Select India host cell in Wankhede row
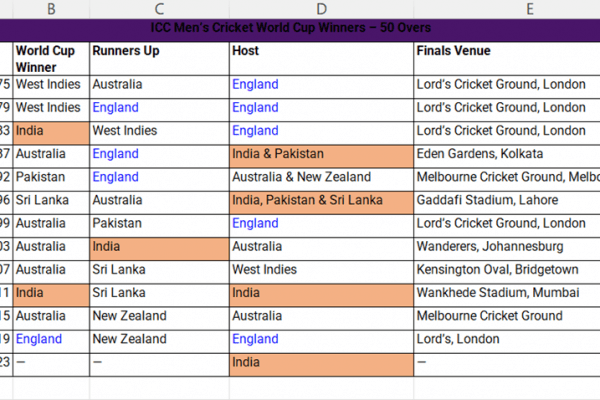Screen dimensions: 600x400 321,296
